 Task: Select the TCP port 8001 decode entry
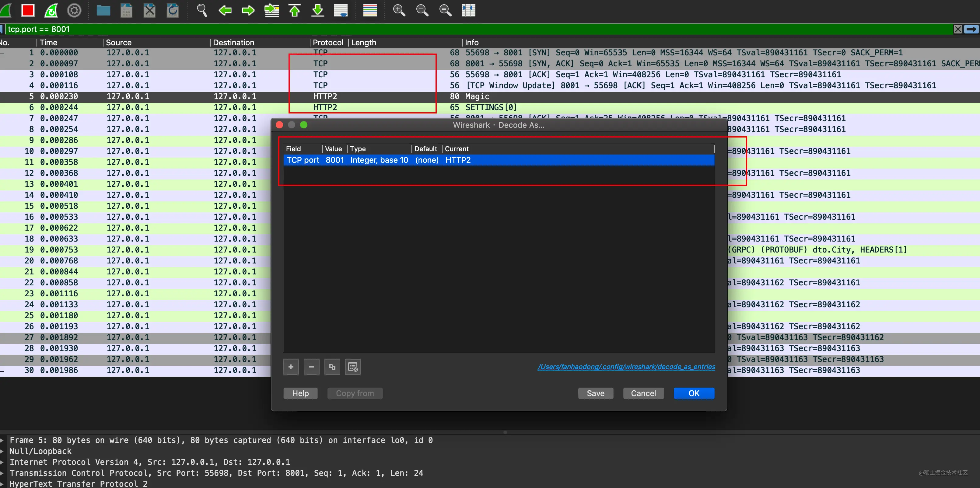[x=499, y=160]
